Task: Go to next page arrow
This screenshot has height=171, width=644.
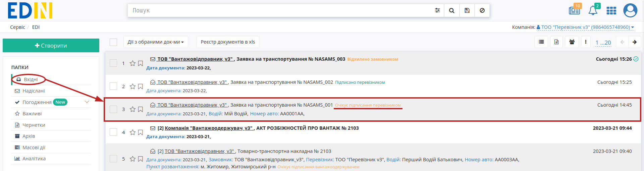Action: [635, 42]
